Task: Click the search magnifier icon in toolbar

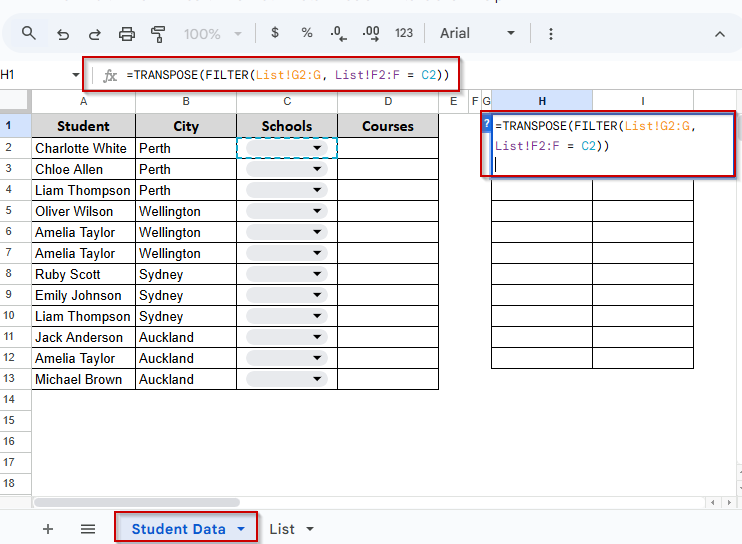Action: 28,33
